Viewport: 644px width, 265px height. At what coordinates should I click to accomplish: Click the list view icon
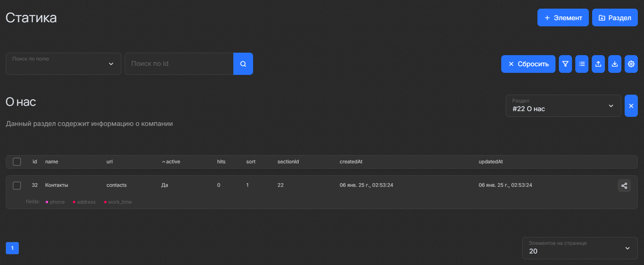coord(582,64)
